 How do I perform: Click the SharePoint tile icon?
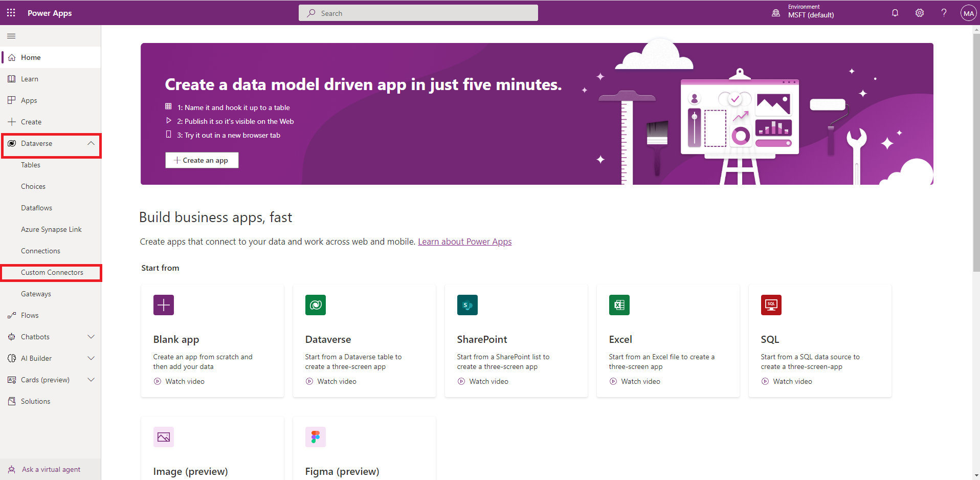(x=467, y=305)
